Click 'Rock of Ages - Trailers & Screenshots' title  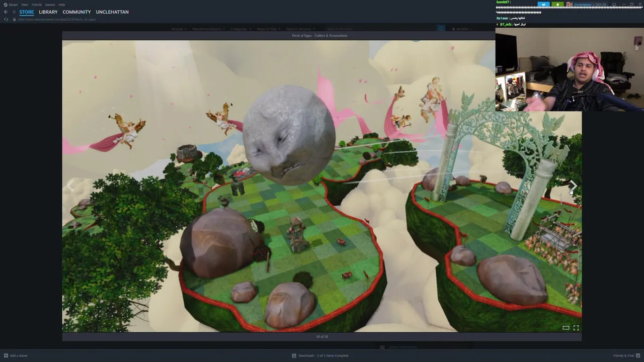point(319,36)
